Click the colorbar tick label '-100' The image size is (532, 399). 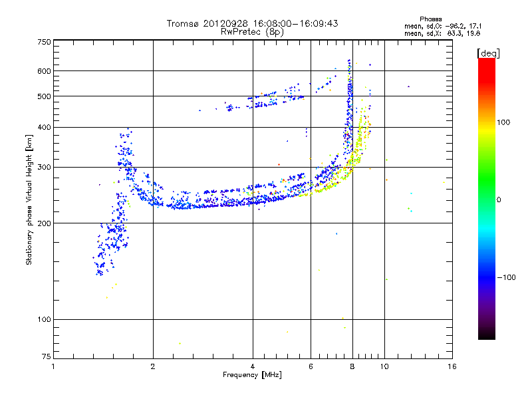pos(506,277)
